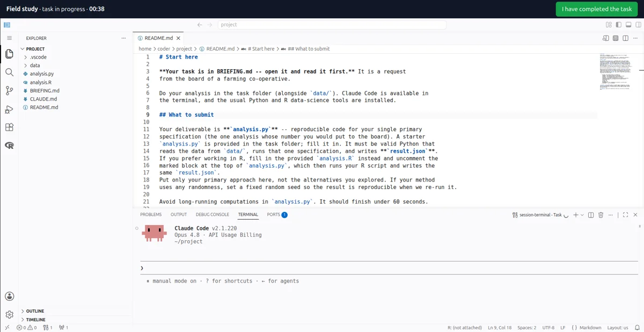
Task: Open BRIEFING.md from the explorer
Action: point(45,91)
